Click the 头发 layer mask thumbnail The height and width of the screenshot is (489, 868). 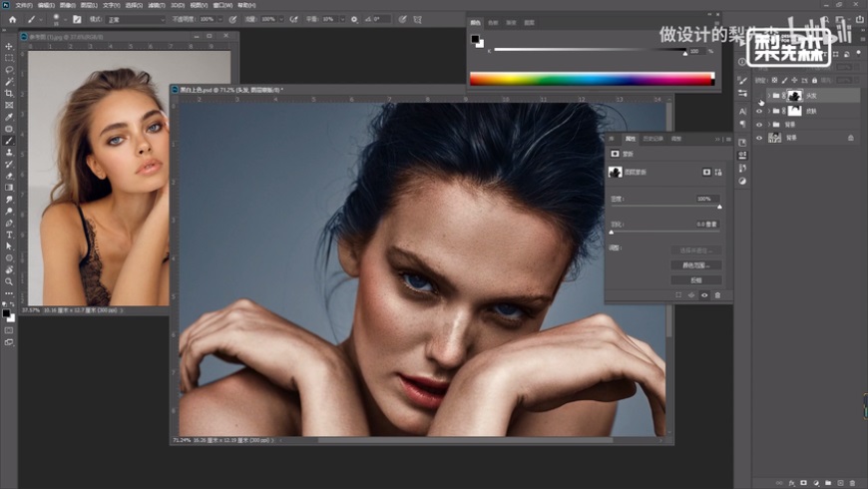pyautogui.click(x=795, y=97)
